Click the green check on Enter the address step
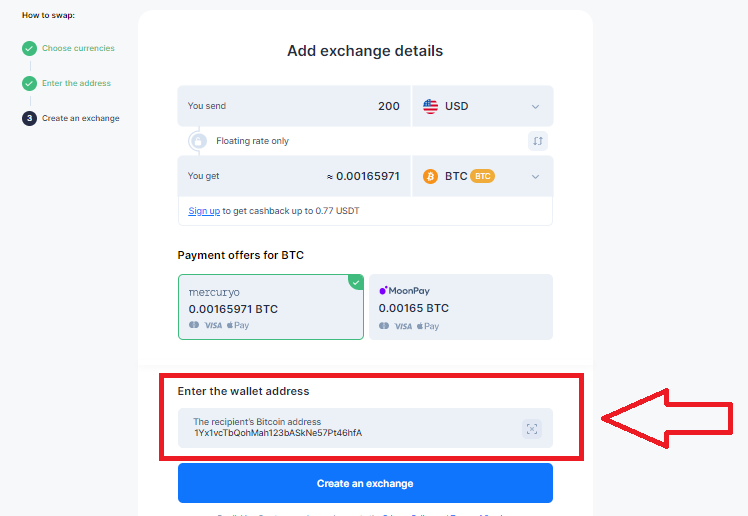This screenshot has width=748, height=516. (29, 83)
